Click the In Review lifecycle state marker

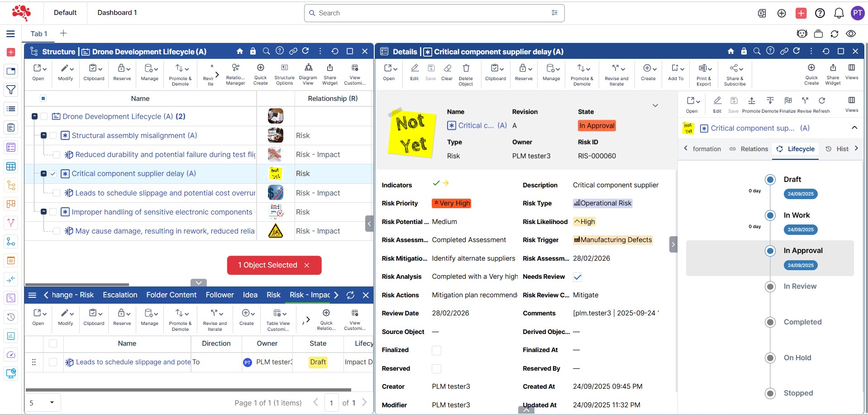click(x=770, y=286)
